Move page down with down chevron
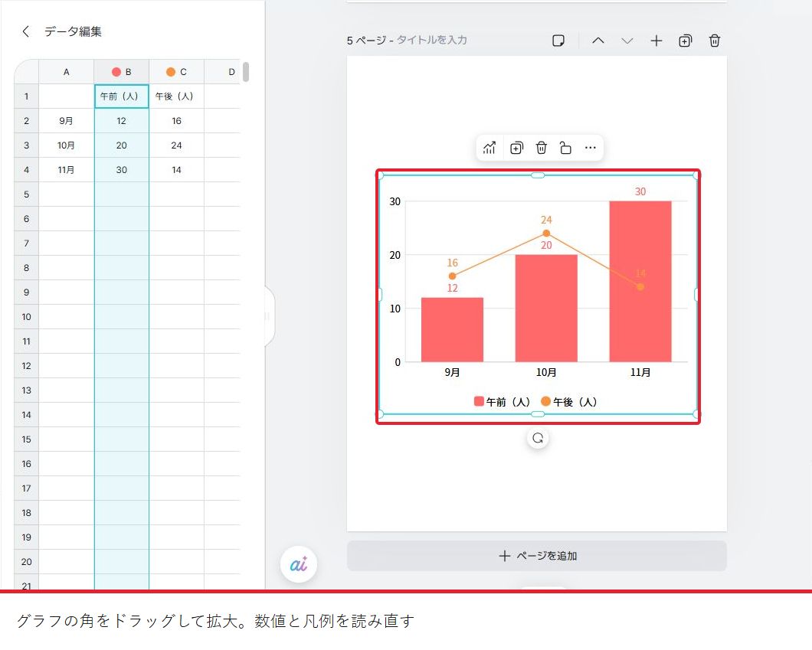Viewport: 812px width, 650px height. [627, 41]
